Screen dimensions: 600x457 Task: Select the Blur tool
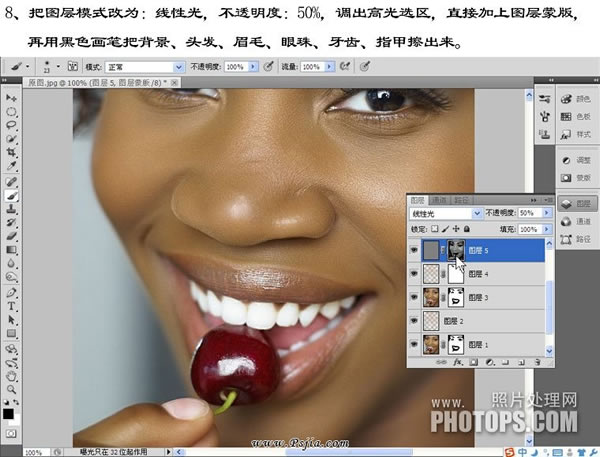tap(11, 263)
